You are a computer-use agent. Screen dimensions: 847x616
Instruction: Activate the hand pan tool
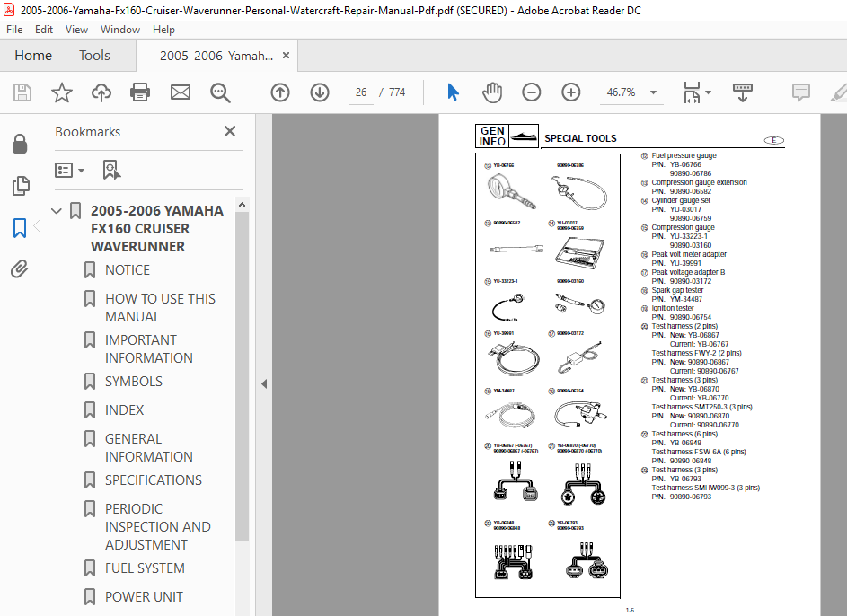[492, 92]
